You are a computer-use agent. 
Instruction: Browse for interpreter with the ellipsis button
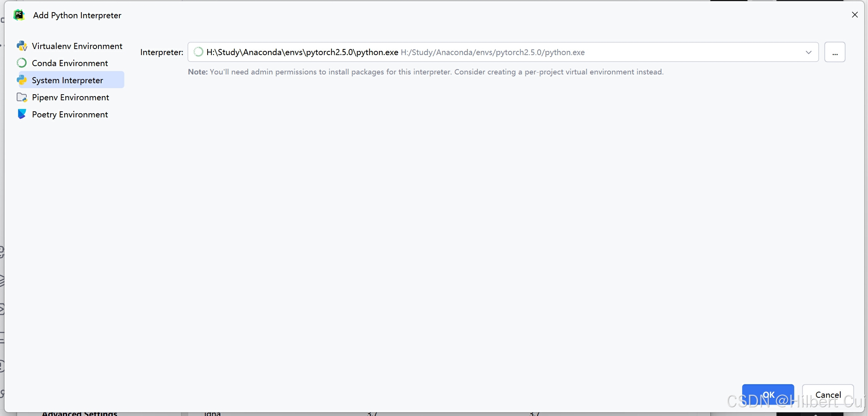click(835, 52)
